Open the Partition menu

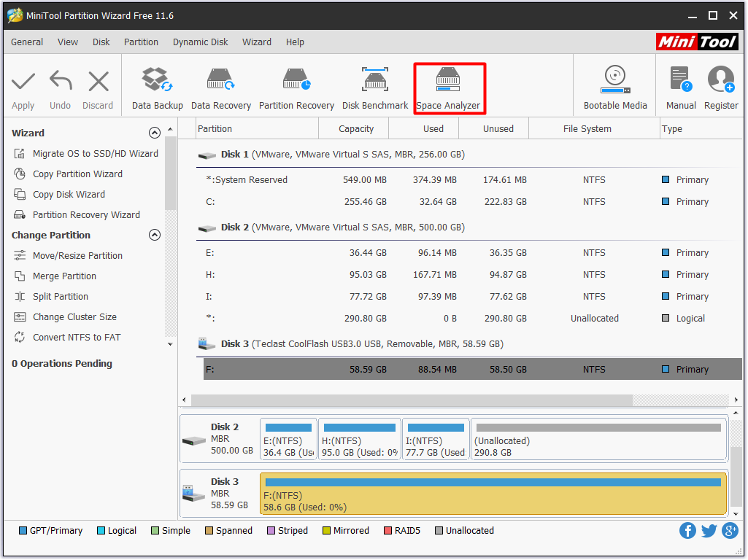[141, 42]
